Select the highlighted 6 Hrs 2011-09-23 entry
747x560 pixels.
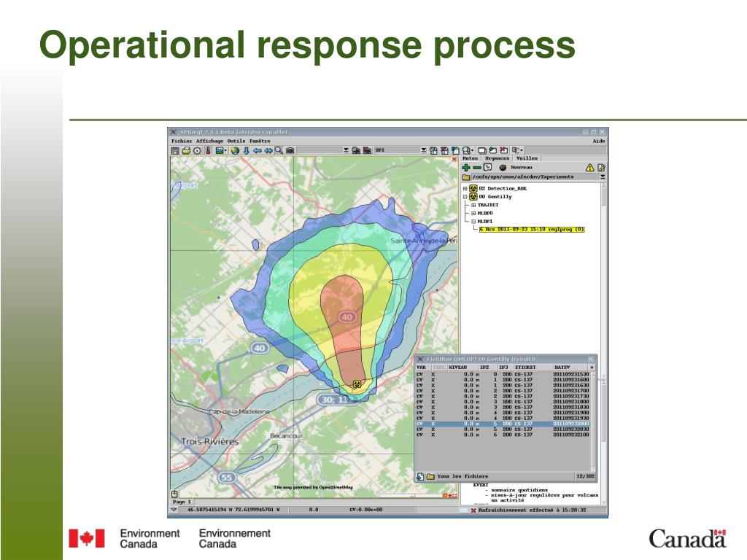point(532,230)
